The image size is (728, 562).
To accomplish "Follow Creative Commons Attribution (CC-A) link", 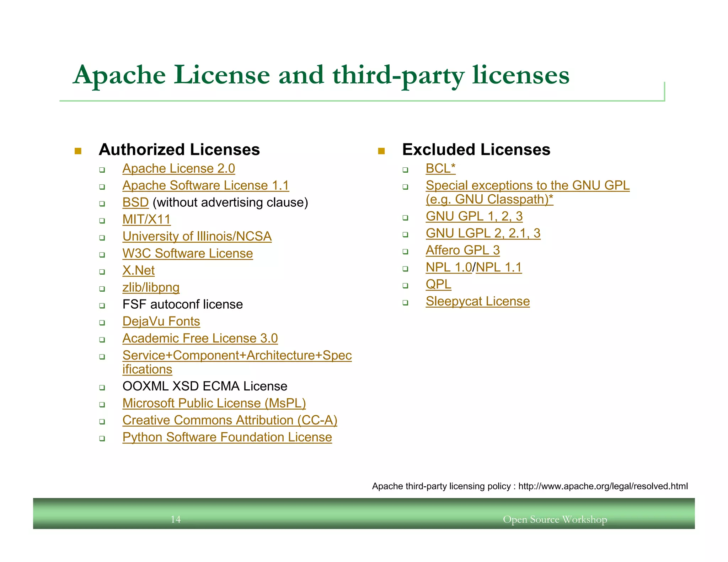I will tap(230, 420).
